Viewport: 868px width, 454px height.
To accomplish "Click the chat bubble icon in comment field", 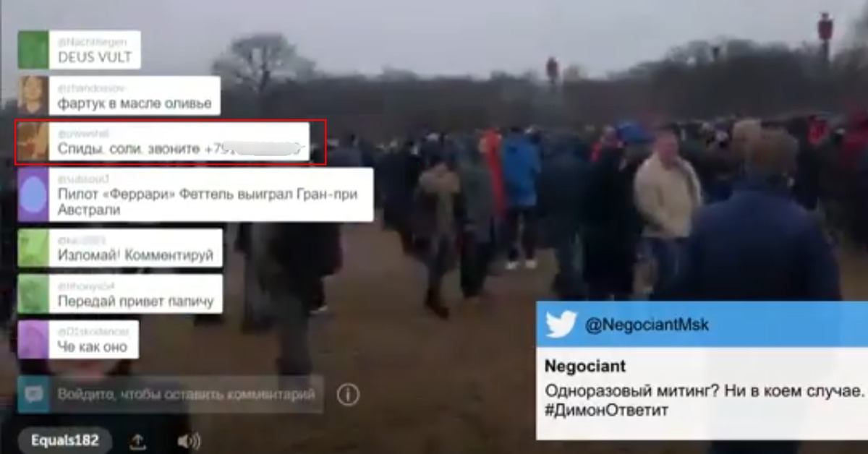I will [33, 395].
